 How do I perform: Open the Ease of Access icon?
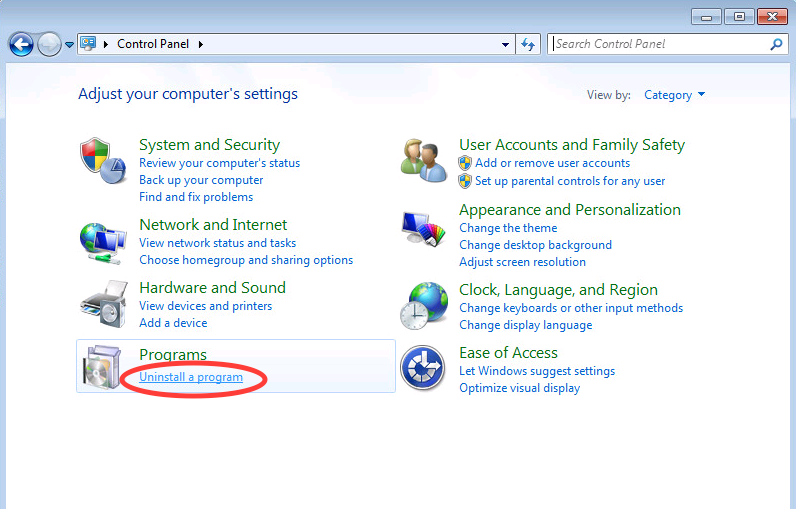point(422,368)
